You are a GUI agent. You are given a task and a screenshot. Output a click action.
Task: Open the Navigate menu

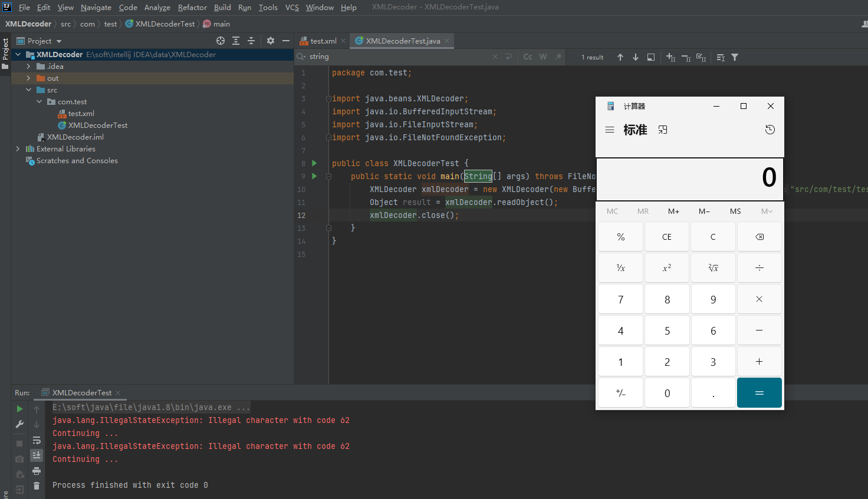(x=96, y=7)
